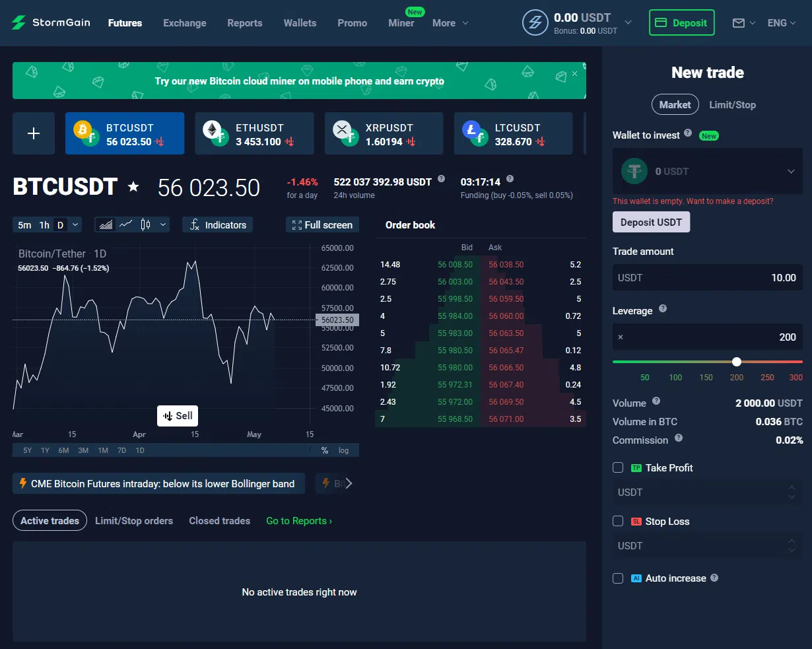
Task: Open the chart Indicators button
Action: coord(218,225)
